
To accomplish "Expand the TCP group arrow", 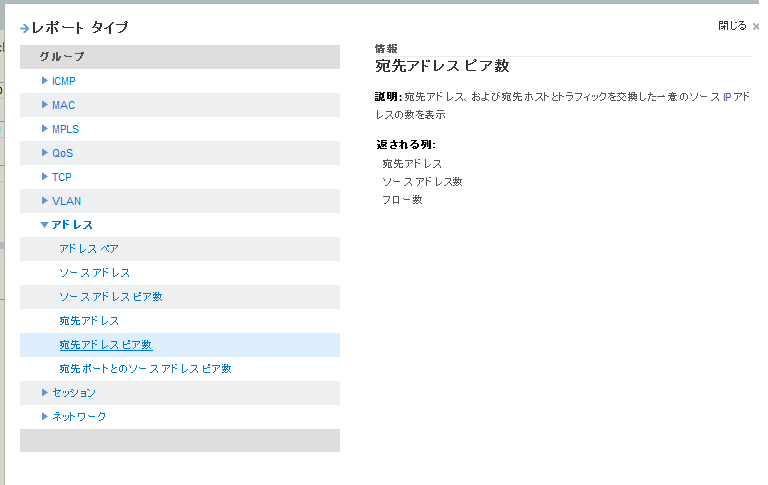I will (45, 177).
